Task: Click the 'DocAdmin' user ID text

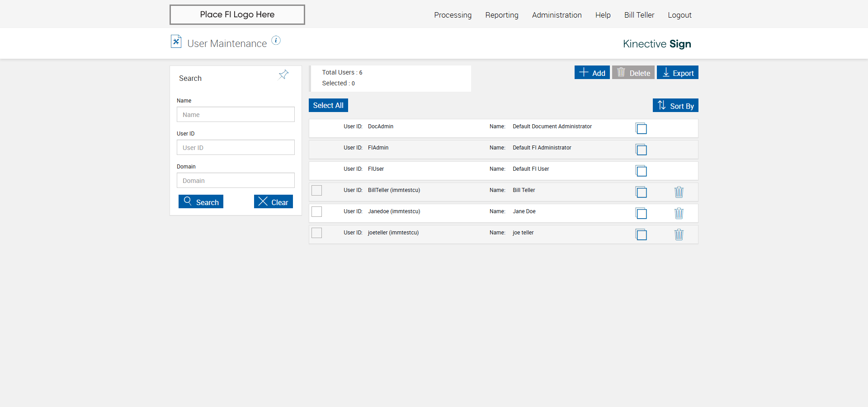Action: [x=381, y=126]
